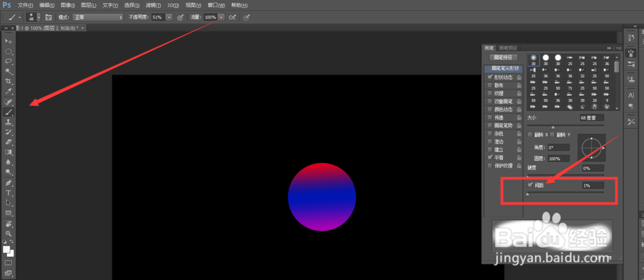Uncheck 形状动态 checkbox

point(489,77)
